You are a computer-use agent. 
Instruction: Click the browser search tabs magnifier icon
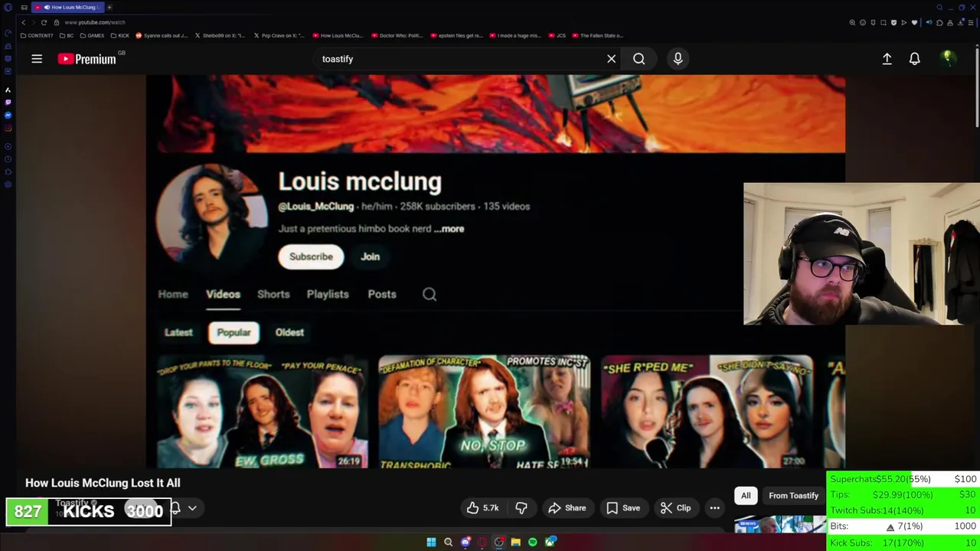click(939, 7)
